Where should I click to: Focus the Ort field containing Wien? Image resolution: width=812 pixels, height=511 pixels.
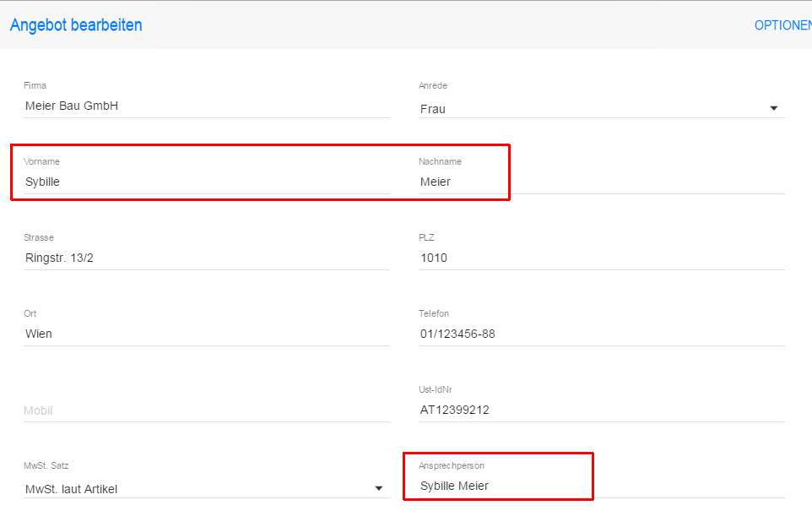(206, 334)
